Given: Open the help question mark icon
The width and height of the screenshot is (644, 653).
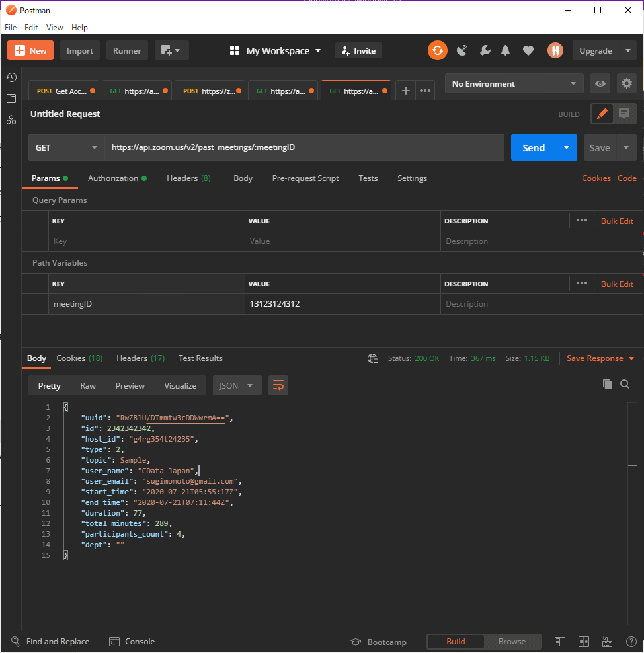Looking at the screenshot, I should point(631,642).
